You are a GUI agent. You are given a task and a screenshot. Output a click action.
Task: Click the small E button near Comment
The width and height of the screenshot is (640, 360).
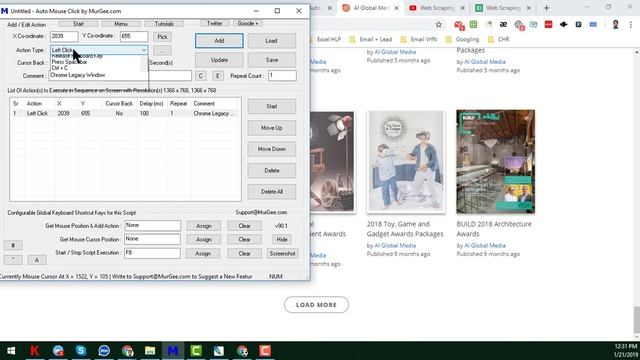coord(218,76)
